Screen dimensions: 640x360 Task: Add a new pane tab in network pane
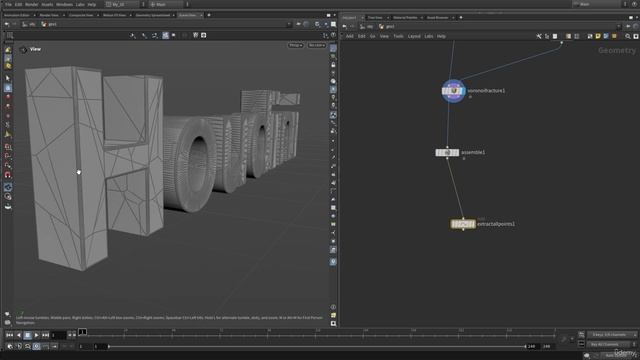coord(461,18)
